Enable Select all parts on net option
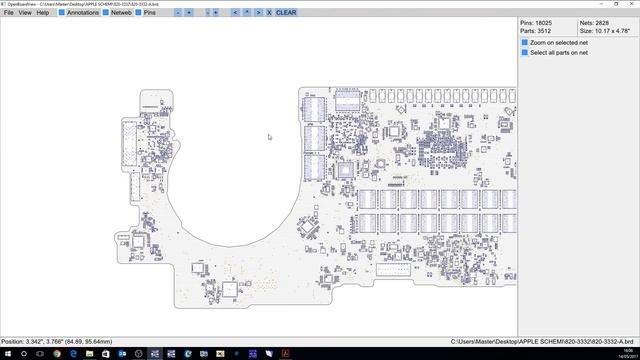Screen dimensions: 640x360 tap(525, 53)
